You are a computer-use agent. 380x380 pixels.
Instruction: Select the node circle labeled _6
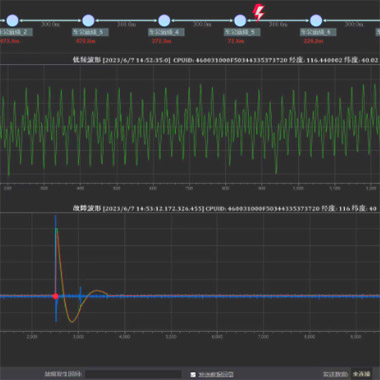point(316,21)
